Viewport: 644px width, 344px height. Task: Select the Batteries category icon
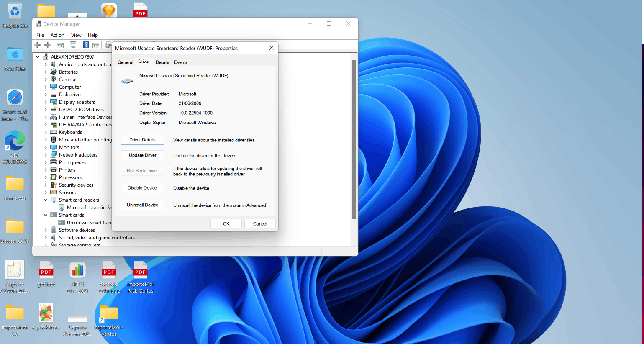coord(54,72)
